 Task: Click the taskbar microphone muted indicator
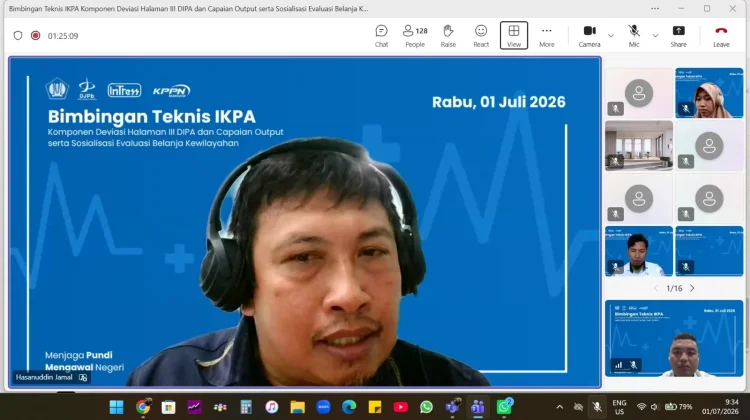[x=597, y=407]
